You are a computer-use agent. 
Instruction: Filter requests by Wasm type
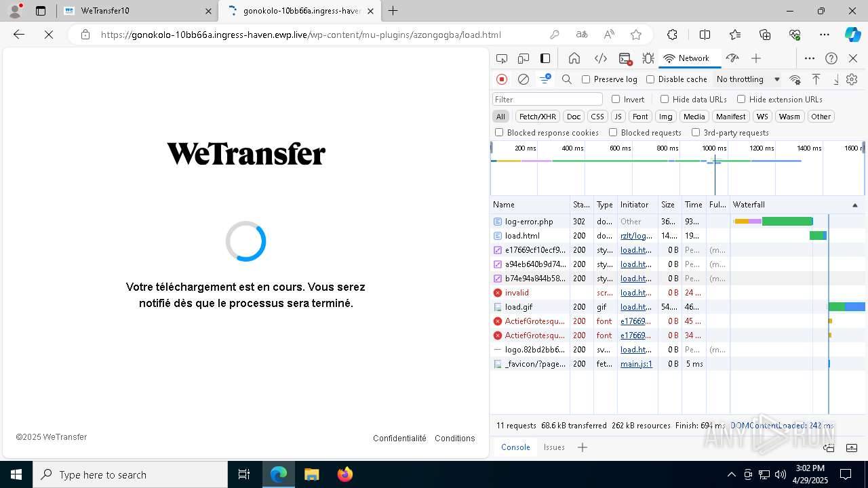click(x=789, y=117)
